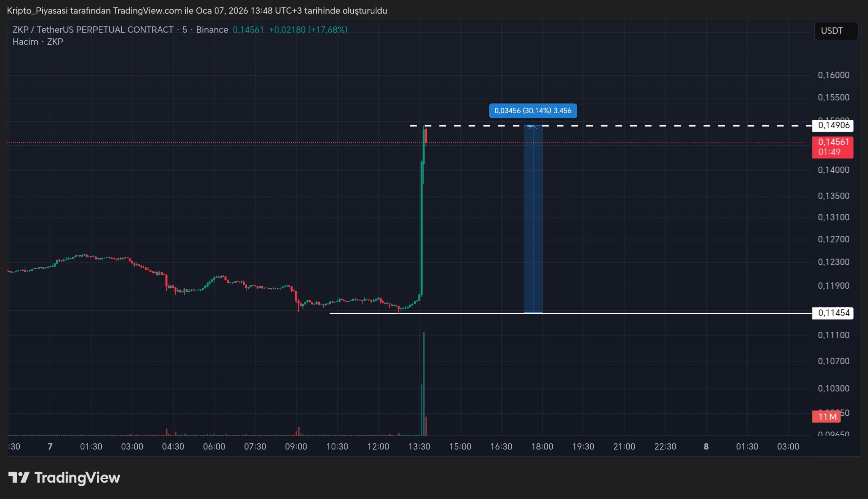Click the day 8 date marker
The width and height of the screenshot is (868, 499).
point(706,446)
